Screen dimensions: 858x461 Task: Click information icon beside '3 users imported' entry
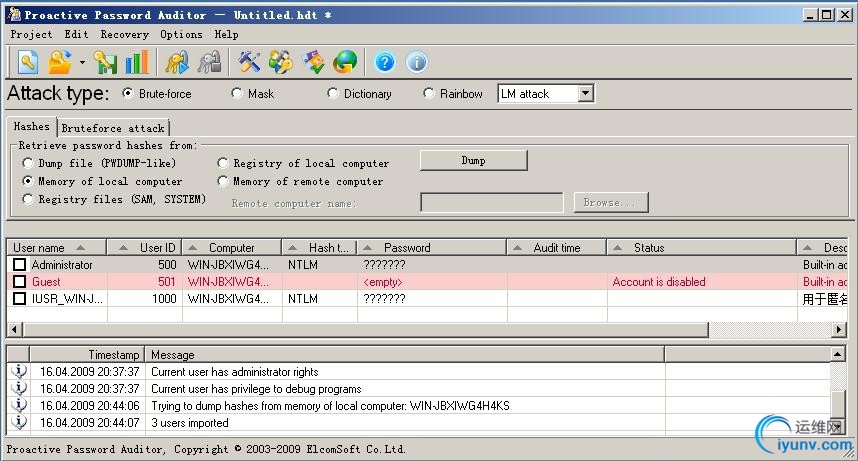(x=19, y=422)
